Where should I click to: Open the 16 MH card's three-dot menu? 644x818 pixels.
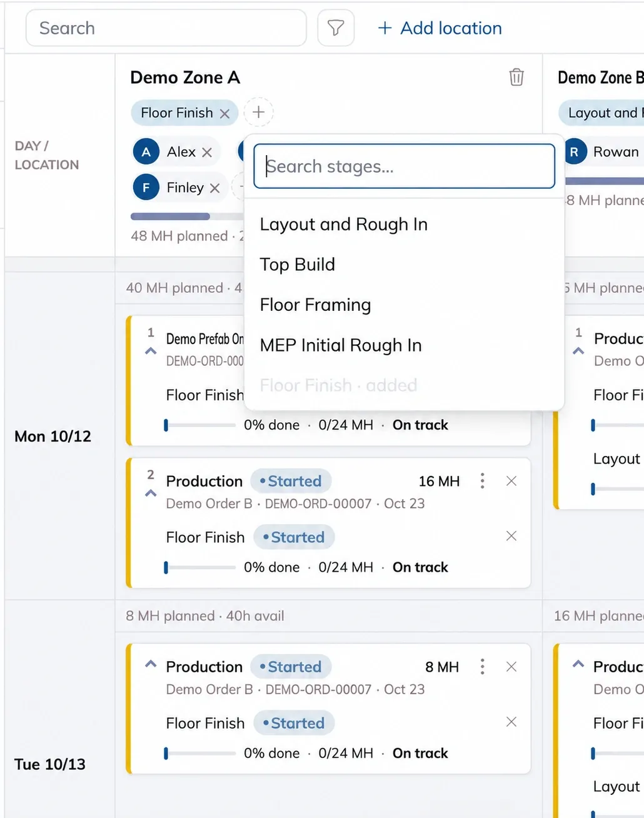pos(482,481)
